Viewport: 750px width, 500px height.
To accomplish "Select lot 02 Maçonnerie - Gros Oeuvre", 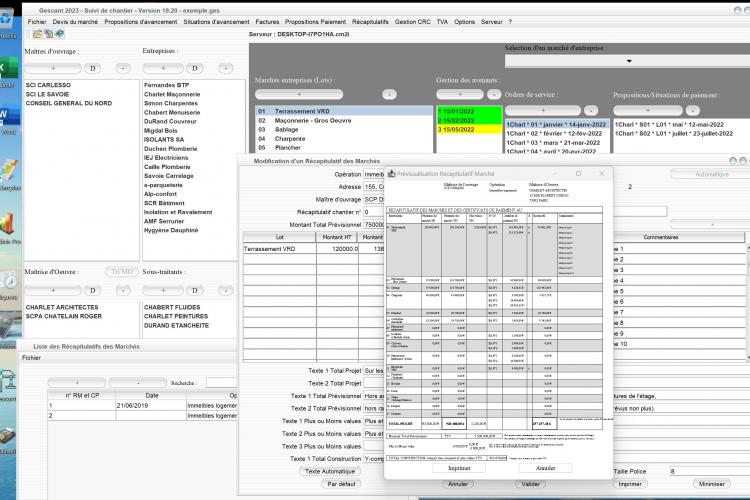I will pos(344,120).
